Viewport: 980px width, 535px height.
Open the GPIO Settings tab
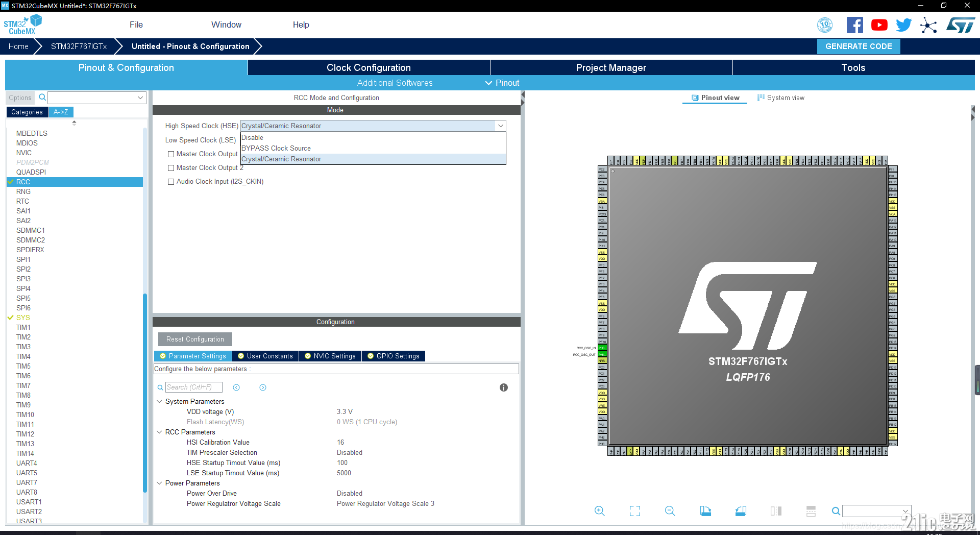[x=394, y=356]
